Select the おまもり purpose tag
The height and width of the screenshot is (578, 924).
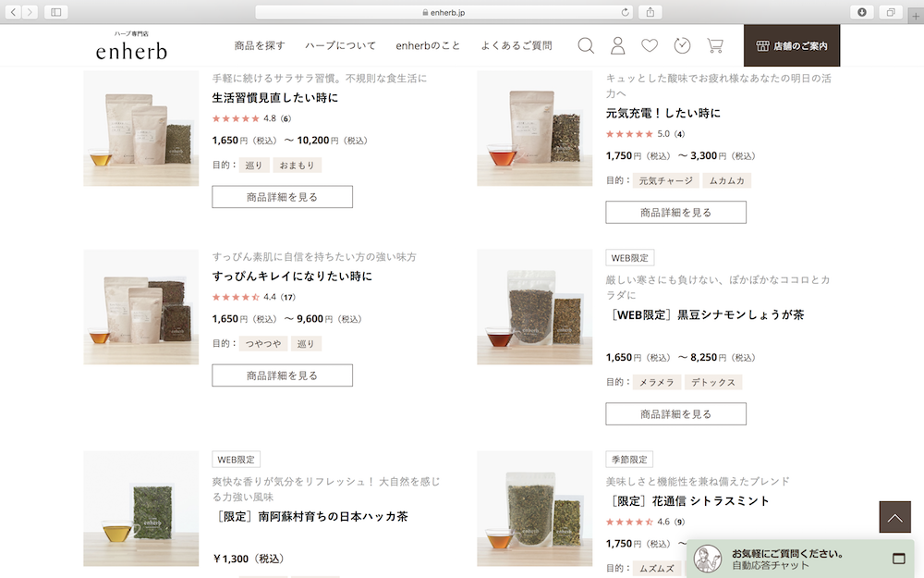tap(297, 166)
